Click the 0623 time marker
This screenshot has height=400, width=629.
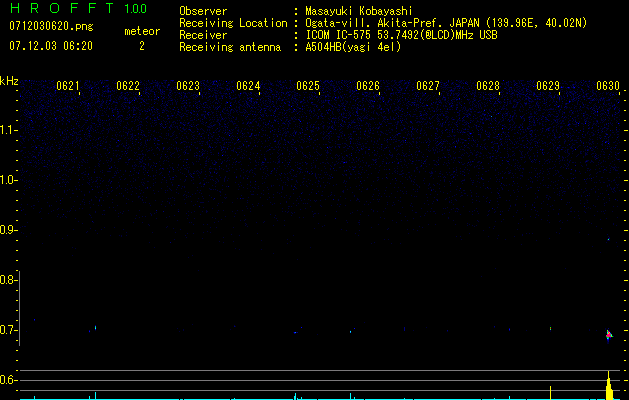click(188, 86)
